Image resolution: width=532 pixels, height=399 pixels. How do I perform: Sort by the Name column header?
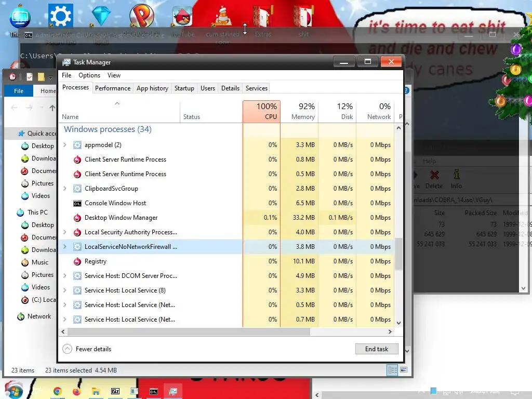point(119,112)
